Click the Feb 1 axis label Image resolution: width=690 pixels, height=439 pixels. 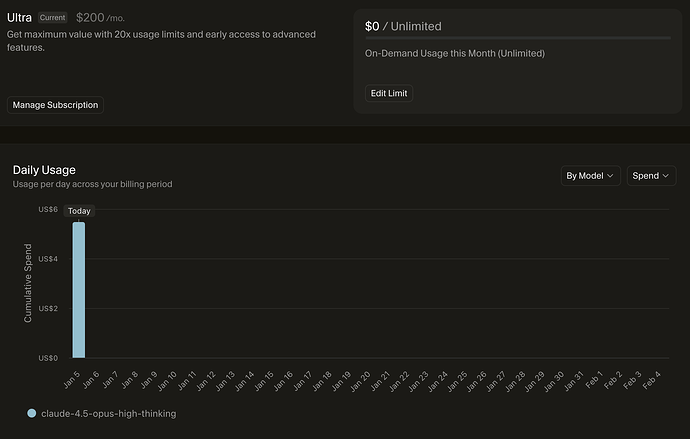pos(594,380)
